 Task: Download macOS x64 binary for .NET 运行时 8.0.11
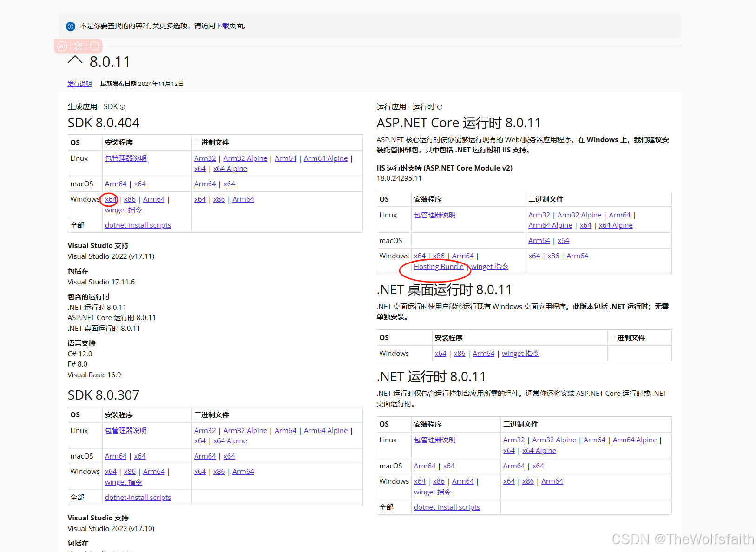point(538,466)
